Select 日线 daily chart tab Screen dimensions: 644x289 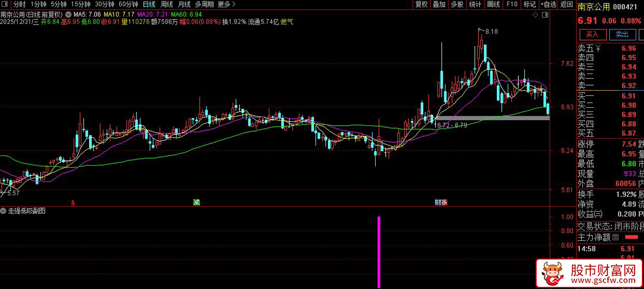tap(149, 4)
